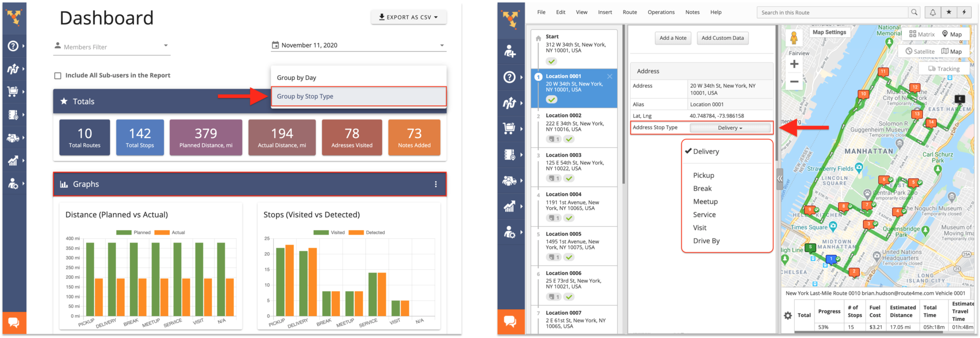Open chat bubble in Dashboard sidebar
The width and height of the screenshot is (980, 338).
tap(14, 323)
